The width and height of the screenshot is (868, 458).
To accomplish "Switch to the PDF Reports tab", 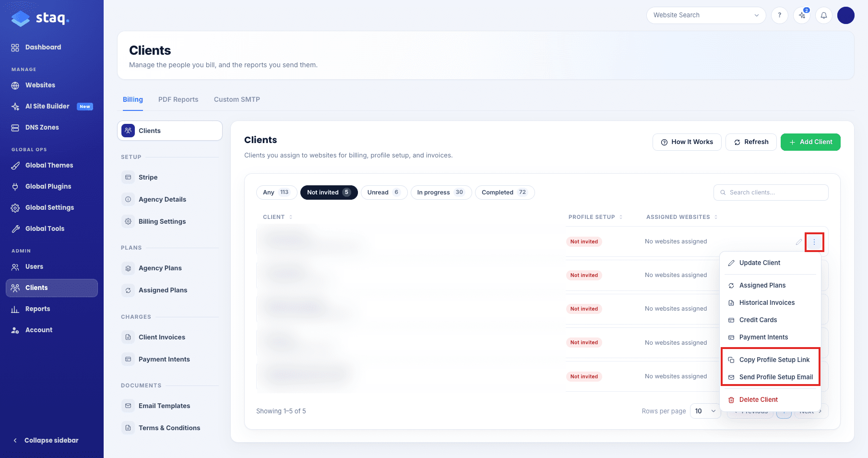I will pyautogui.click(x=178, y=99).
